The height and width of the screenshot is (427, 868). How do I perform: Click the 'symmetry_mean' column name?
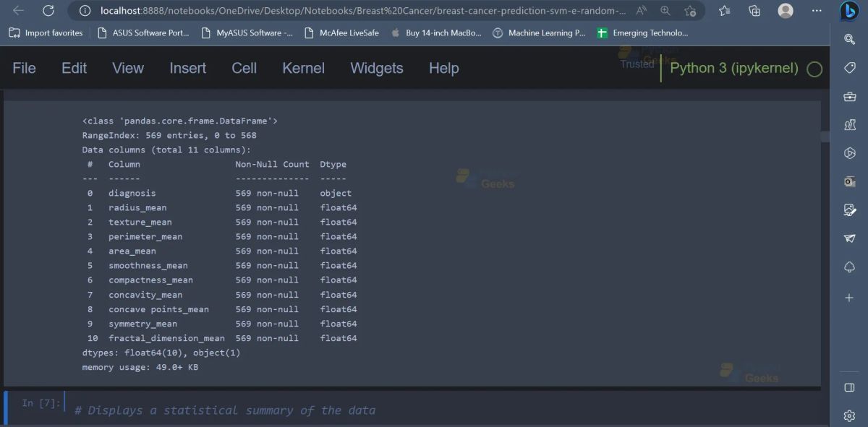pyautogui.click(x=142, y=324)
